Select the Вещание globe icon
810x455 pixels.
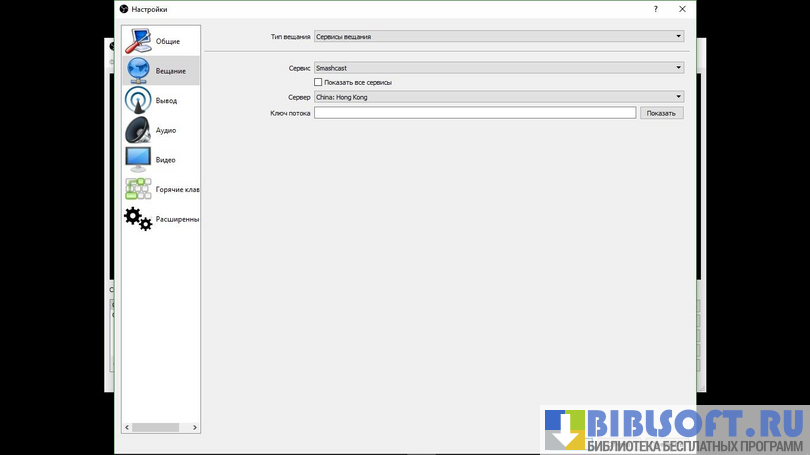coord(138,71)
